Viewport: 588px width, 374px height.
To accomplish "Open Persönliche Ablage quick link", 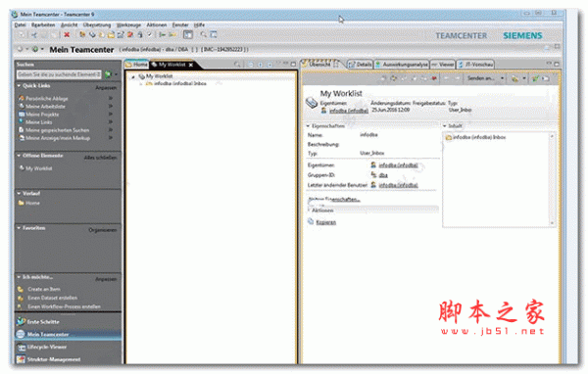I will click(46, 99).
